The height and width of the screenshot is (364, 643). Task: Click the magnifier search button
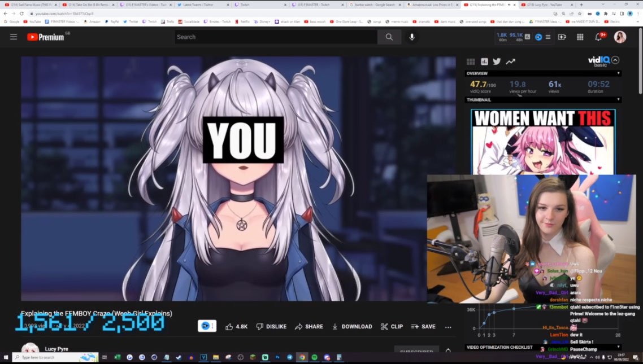[389, 37]
